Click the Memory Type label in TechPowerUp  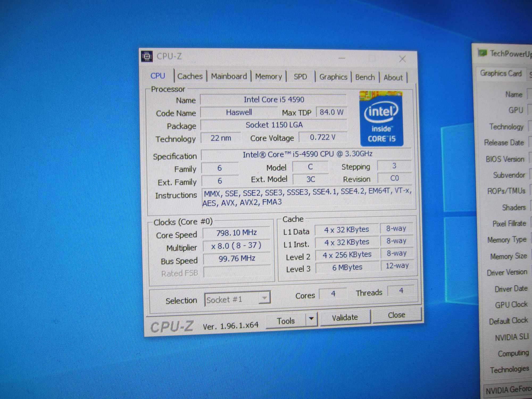pyautogui.click(x=507, y=240)
